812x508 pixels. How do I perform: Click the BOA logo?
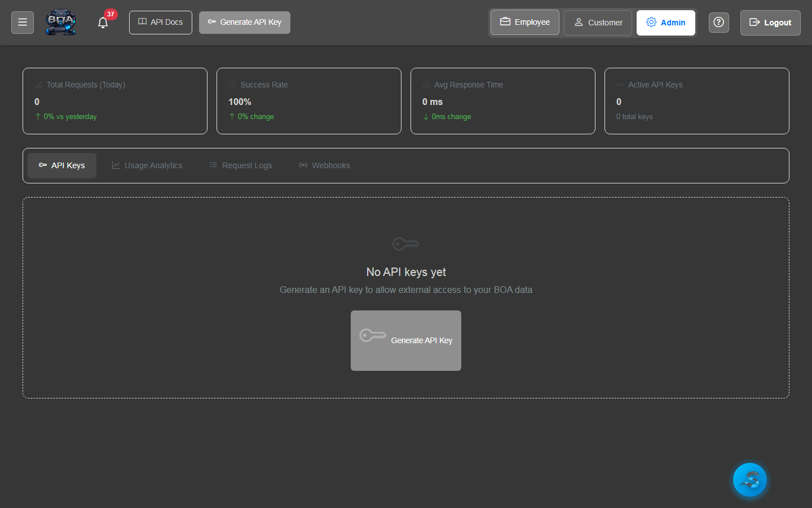click(x=60, y=22)
